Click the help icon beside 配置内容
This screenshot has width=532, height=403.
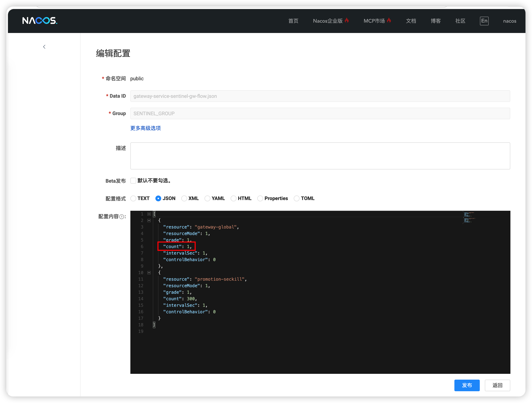(122, 217)
